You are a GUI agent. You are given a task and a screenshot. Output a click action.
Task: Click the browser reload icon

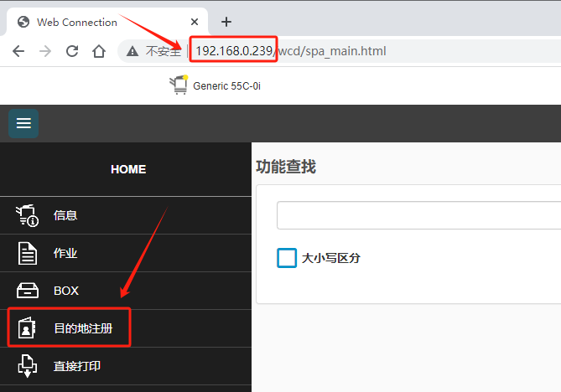[72, 51]
